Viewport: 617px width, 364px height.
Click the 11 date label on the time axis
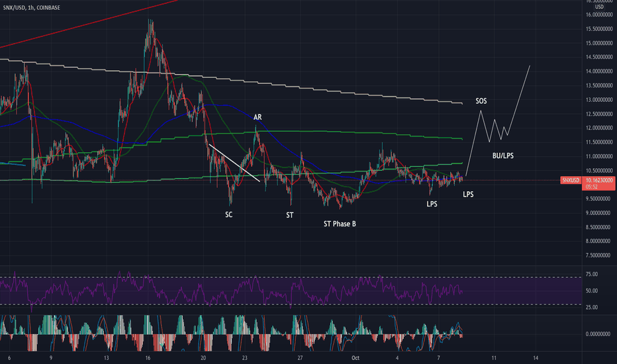tap(494, 358)
